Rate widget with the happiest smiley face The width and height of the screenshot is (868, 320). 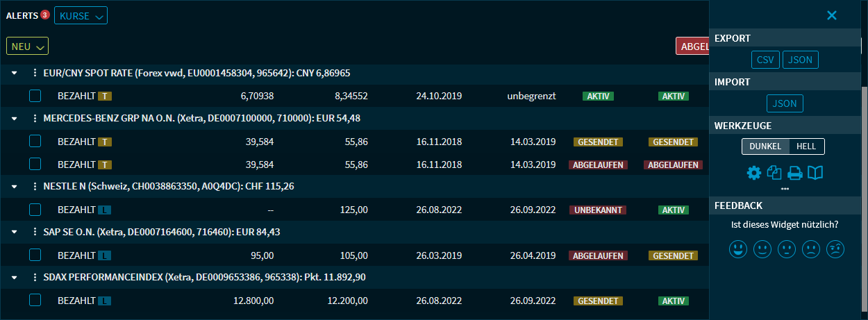point(737,249)
